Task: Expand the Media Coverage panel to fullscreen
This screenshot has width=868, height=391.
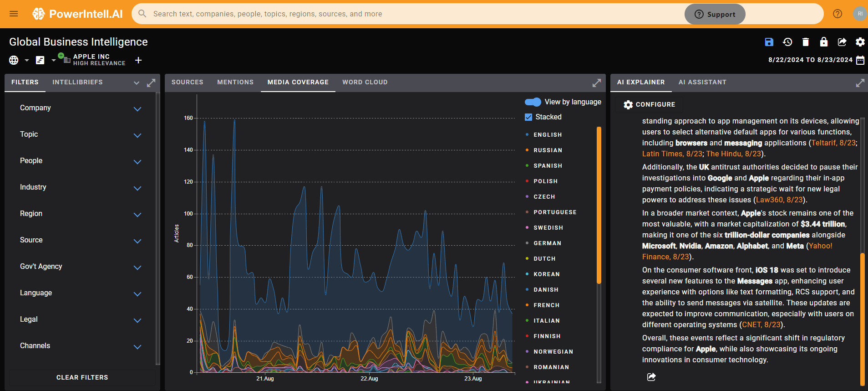Action: coord(597,83)
